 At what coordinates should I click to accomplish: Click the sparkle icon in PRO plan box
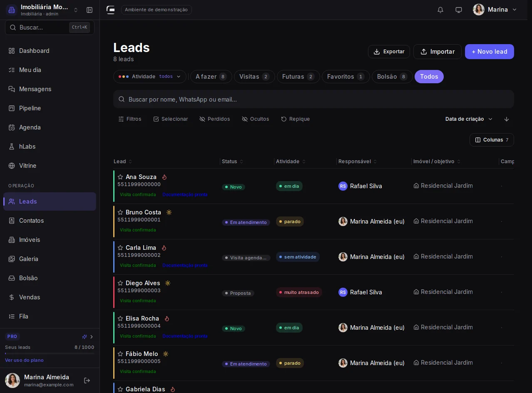[x=85, y=336]
